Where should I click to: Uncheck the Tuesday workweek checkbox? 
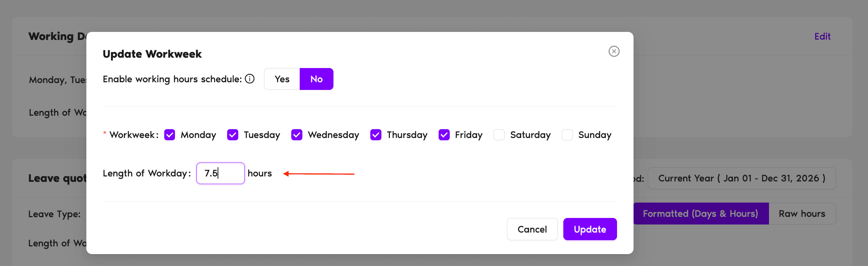(x=233, y=135)
